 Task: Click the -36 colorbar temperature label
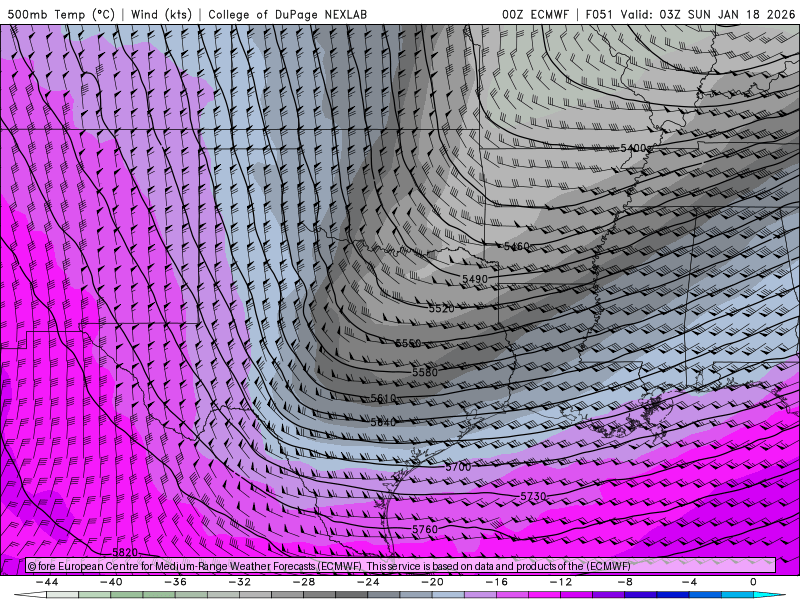176,582
